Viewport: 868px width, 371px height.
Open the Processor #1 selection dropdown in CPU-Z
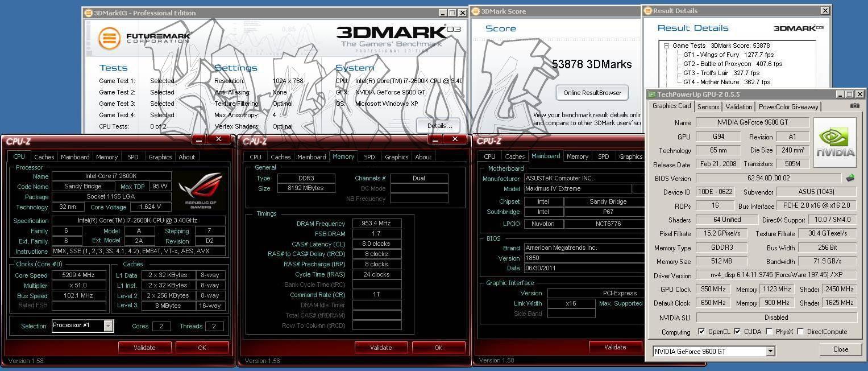(108, 325)
